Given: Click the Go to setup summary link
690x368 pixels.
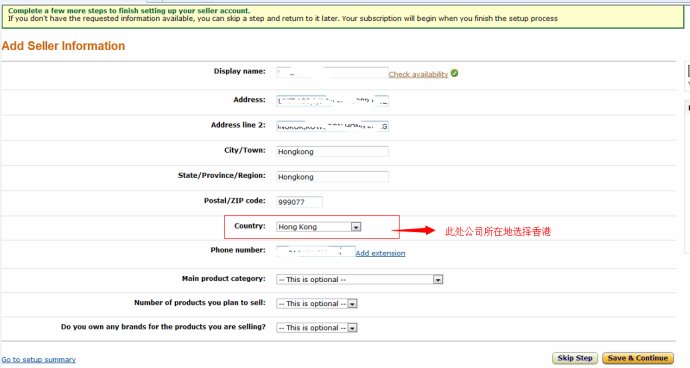Looking at the screenshot, I should [x=39, y=360].
